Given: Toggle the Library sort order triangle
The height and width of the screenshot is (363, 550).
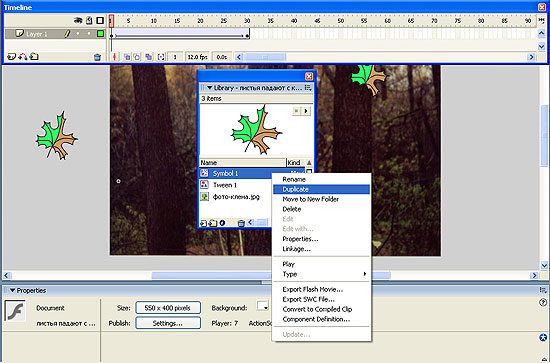Looking at the screenshot, I should pos(309,163).
